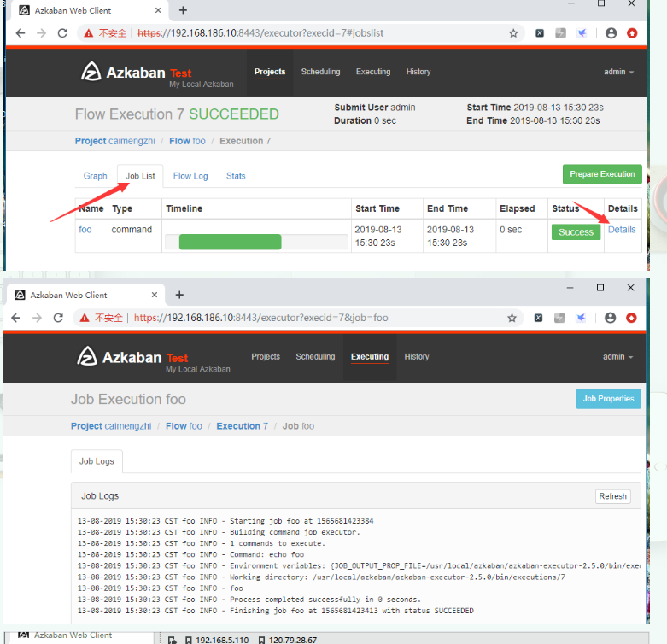
Task: Open Flow foo breadcrumb in bottom window
Action: click(x=184, y=426)
